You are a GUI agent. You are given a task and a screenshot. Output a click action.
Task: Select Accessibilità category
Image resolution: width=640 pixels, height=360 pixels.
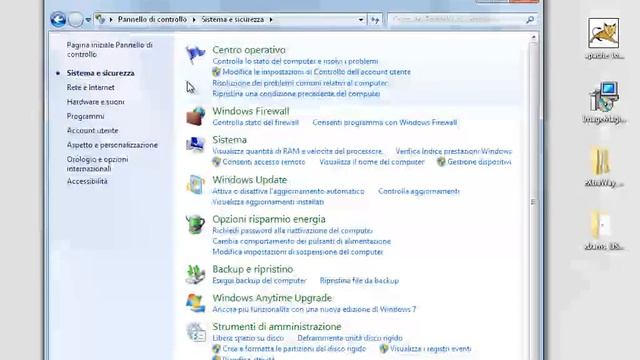click(x=87, y=181)
